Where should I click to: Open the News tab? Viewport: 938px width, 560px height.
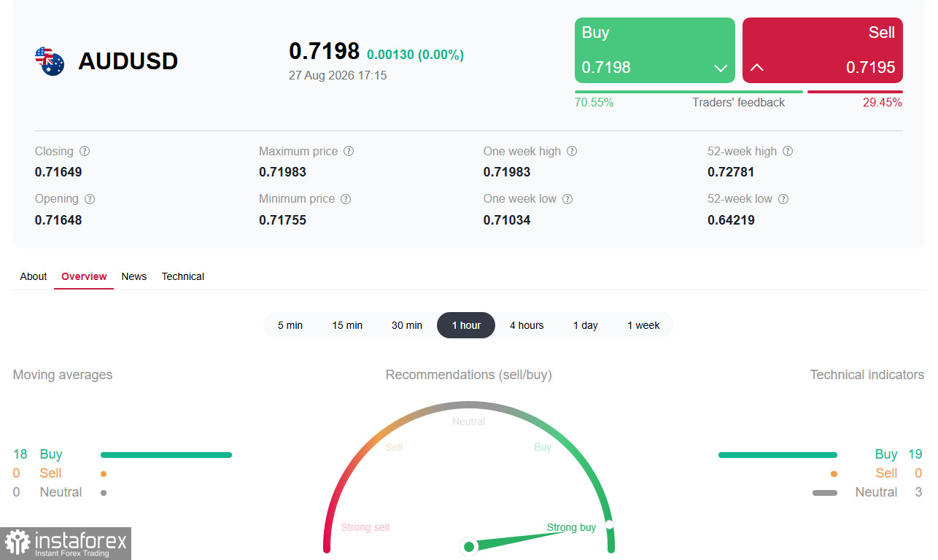click(134, 276)
